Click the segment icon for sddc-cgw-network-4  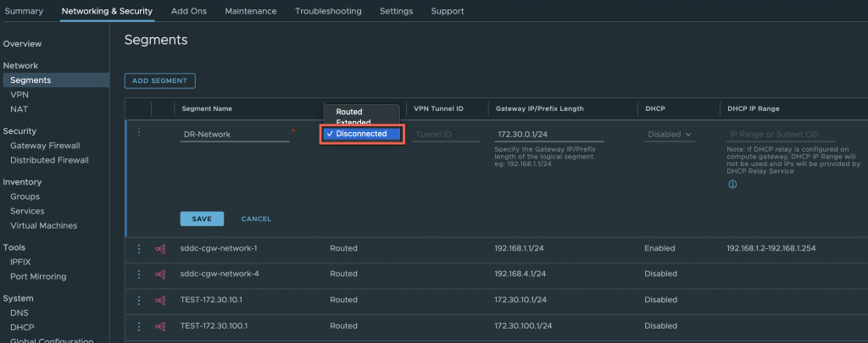tap(160, 274)
